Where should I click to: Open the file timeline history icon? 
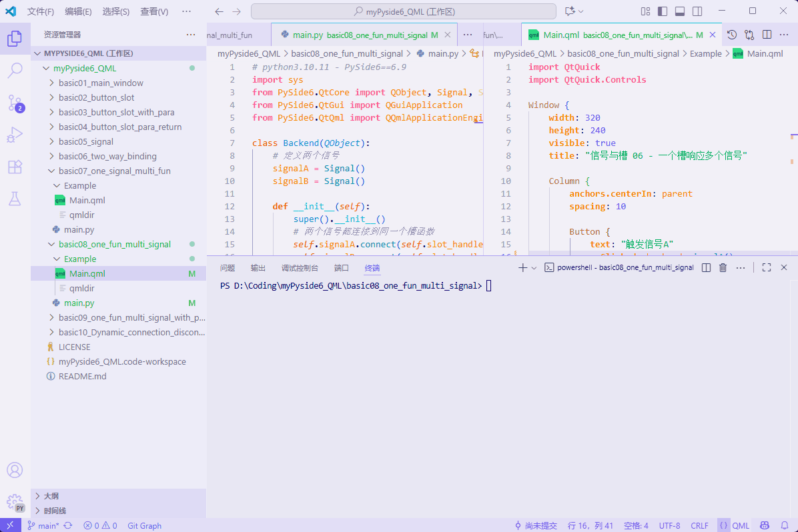click(x=732, y=35)
